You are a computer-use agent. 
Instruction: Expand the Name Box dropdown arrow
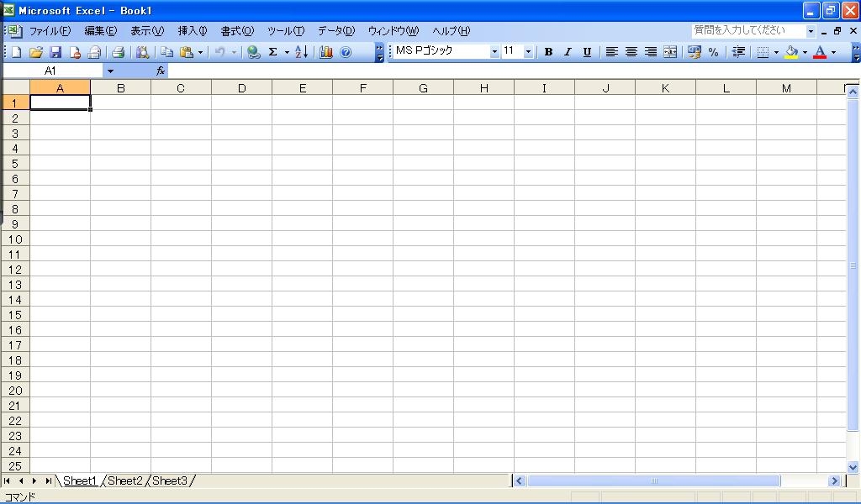coord(110,71)
